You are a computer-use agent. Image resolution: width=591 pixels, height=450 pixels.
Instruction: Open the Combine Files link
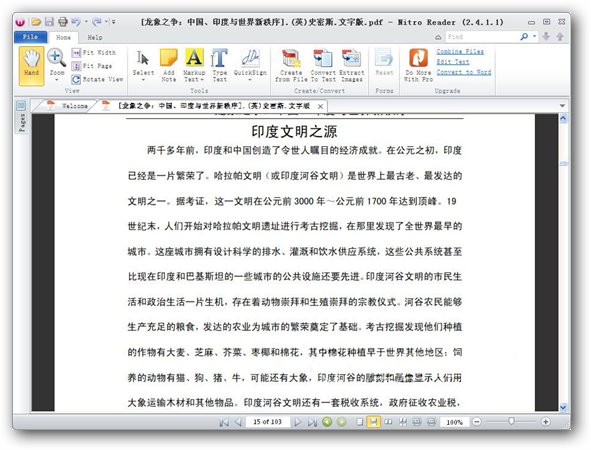coord(460,51)
